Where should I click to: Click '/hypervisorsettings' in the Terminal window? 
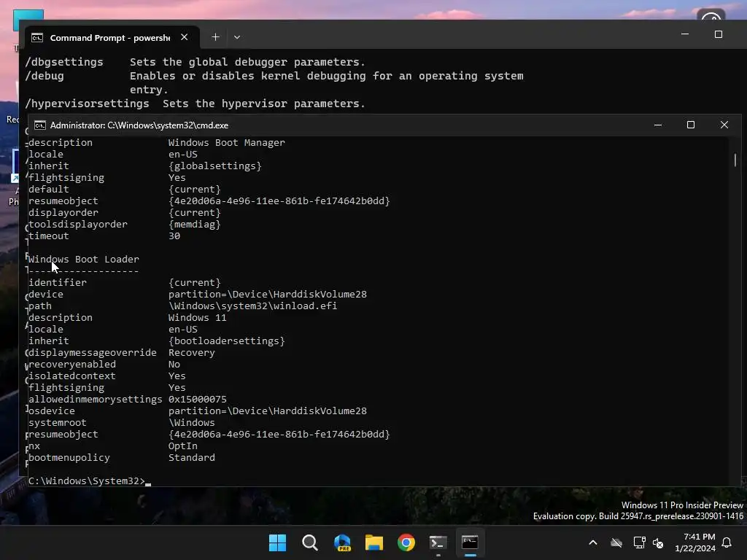88,104
